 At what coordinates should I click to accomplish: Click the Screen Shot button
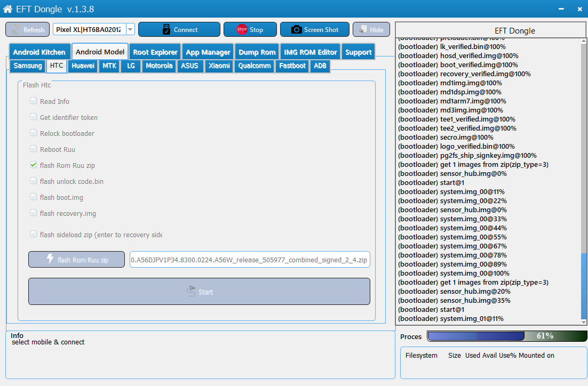[x=315, y=29]
